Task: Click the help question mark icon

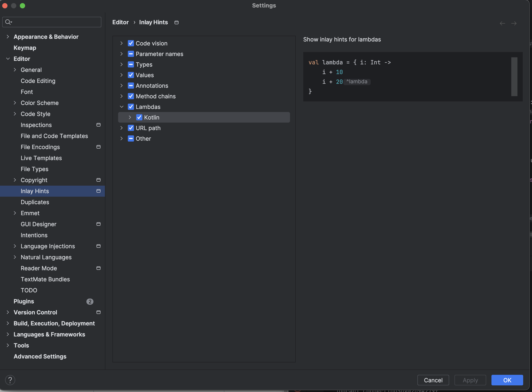Action: pos(10,380)
